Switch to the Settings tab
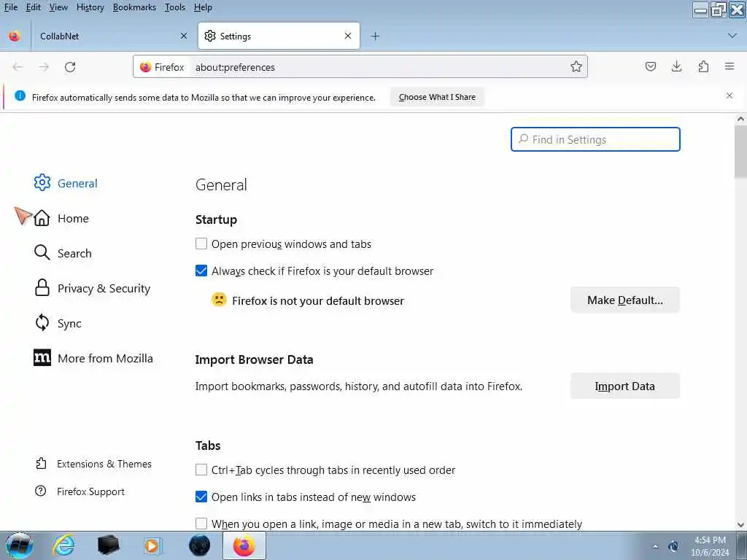This screenshot has height=560, width=747. point(279,36)
